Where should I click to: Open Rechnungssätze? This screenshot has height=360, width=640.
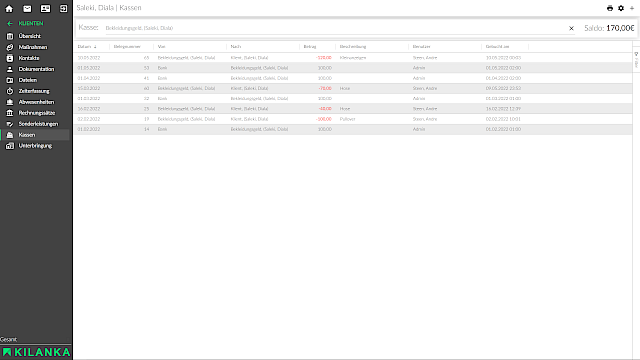36,113
